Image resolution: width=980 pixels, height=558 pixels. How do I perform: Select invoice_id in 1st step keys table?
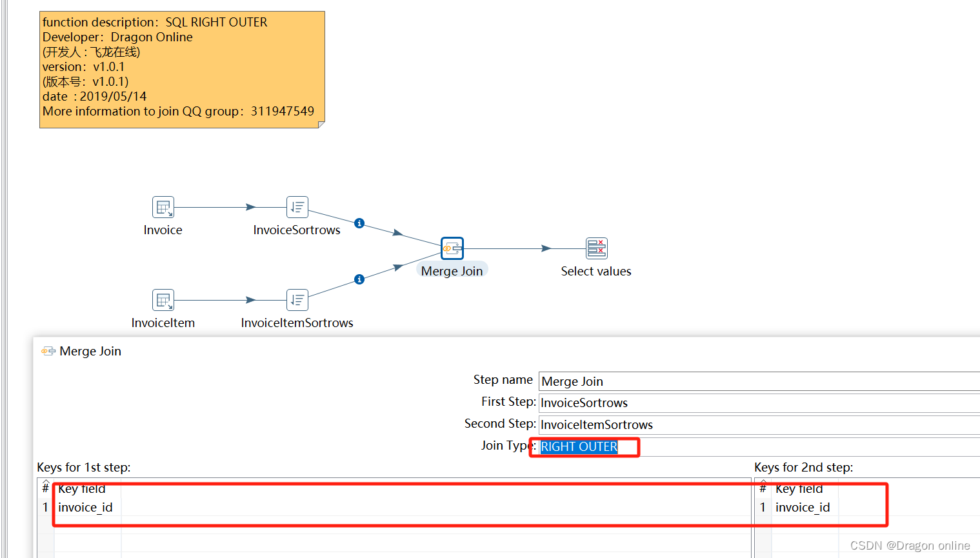point(85,507)
